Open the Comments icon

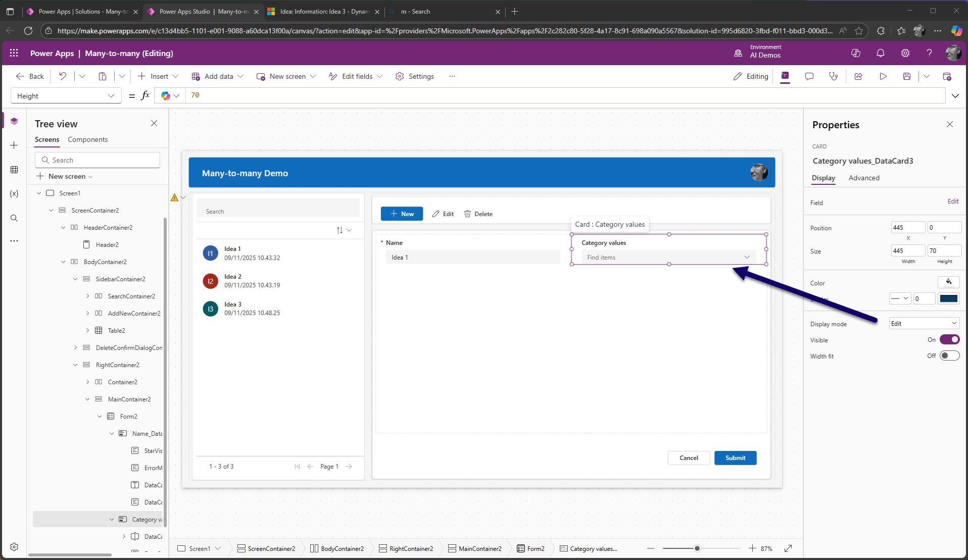tap(809, 76)
